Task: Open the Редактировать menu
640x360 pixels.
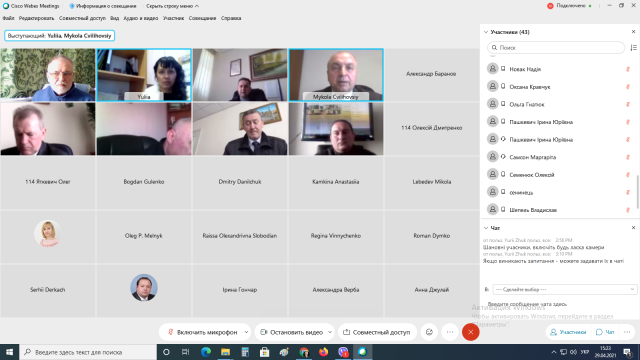Action: [36, 18]
